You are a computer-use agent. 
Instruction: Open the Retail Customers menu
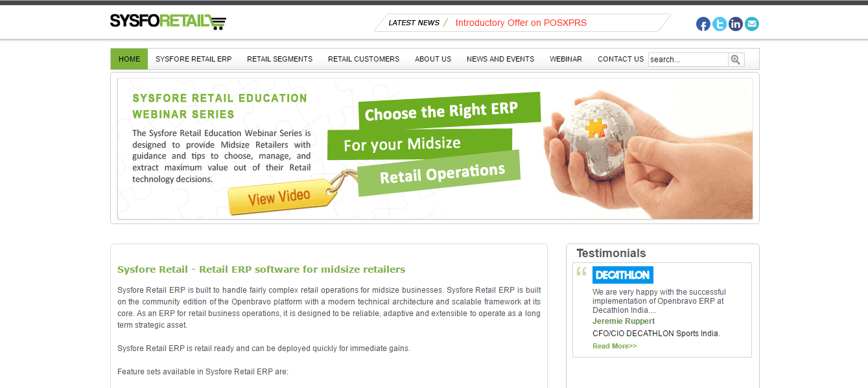(364, 59)
